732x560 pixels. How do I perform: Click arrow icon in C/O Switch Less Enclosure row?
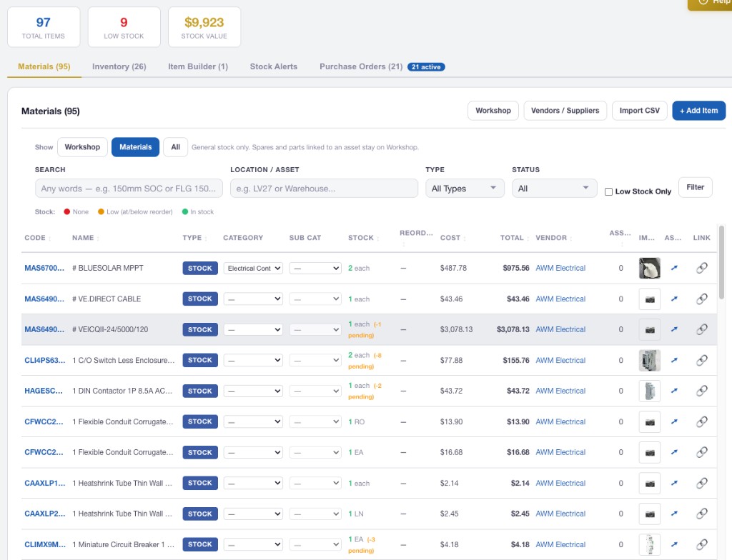click(x=674, y=360)
